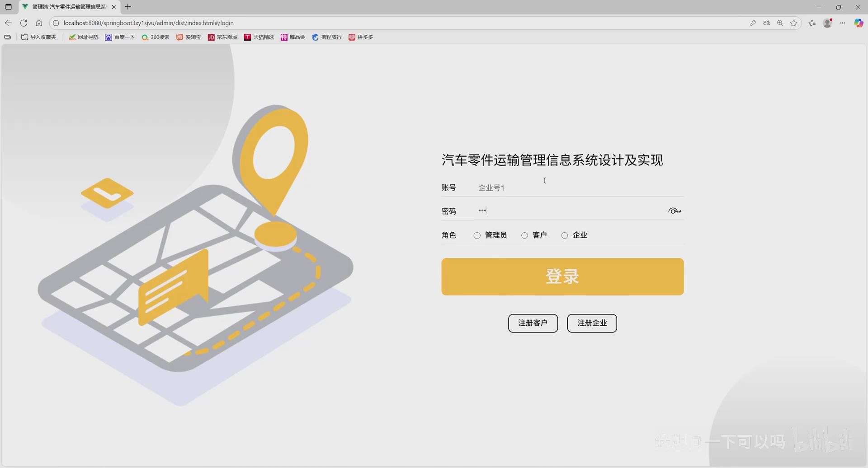
Task: Add page to favorites star icon
Action: (x=794, y=23)
